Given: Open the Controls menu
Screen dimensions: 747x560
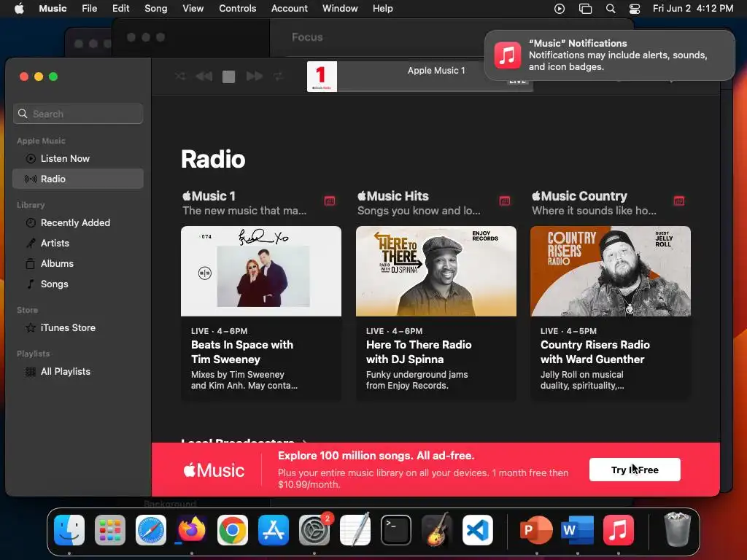Looking at the screenshot, I should pos(237,9).
